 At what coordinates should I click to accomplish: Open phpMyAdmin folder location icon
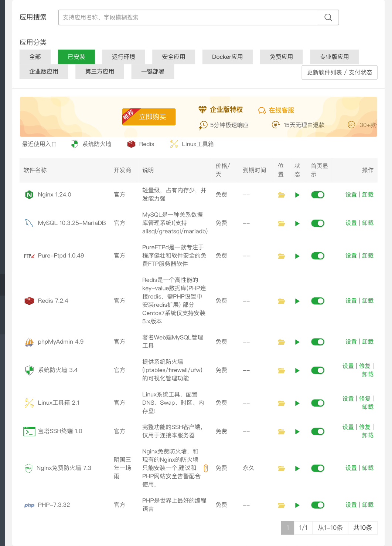[x=281, y=342]
